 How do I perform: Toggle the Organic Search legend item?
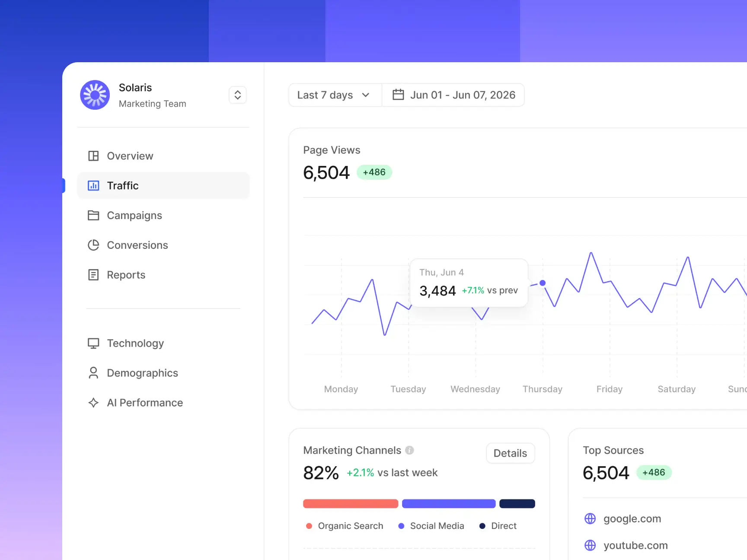pos(345,526)
